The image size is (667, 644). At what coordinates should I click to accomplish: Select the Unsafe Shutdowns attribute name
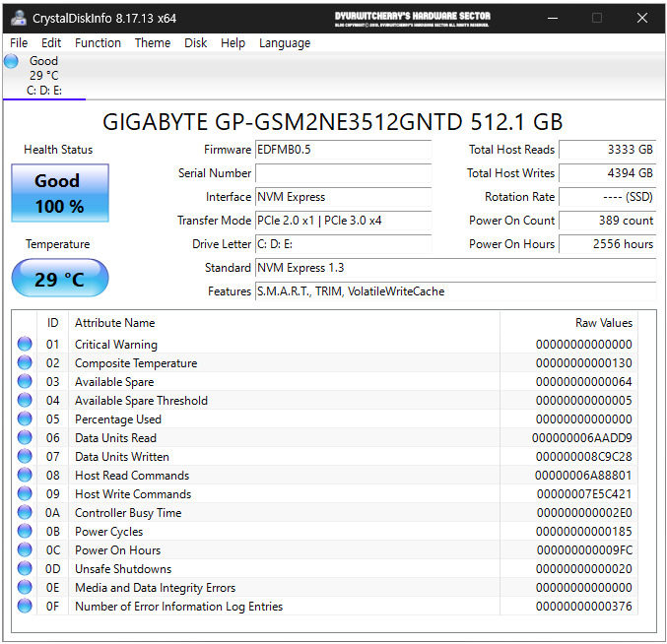pyautogui.click(x=123, y=569)
